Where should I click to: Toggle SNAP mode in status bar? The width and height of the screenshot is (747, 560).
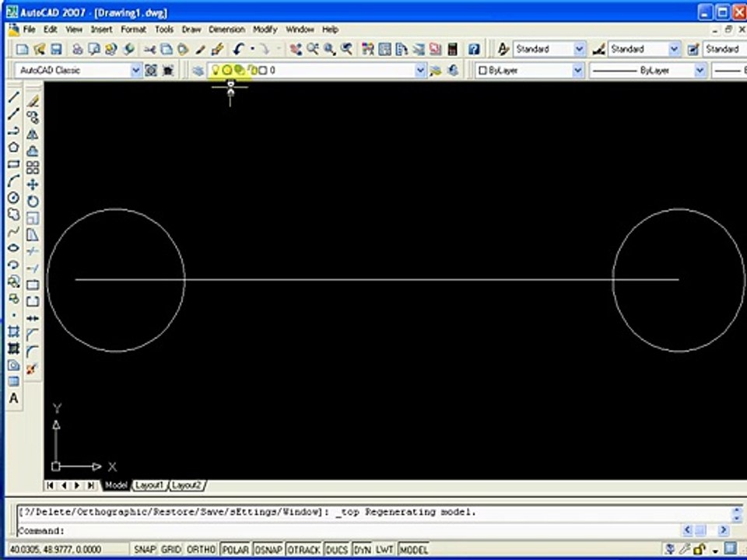(145, 550)
